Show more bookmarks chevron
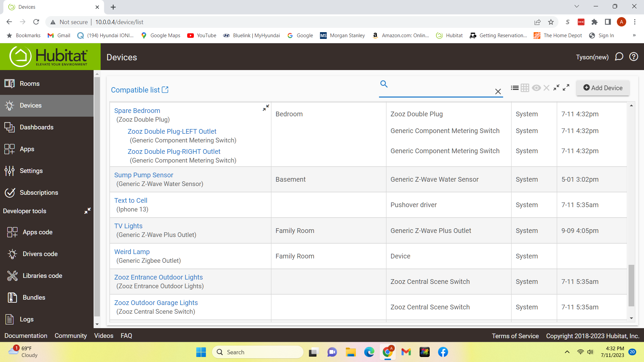This screenshot has height=362, width=644. (x=634, y=36)
